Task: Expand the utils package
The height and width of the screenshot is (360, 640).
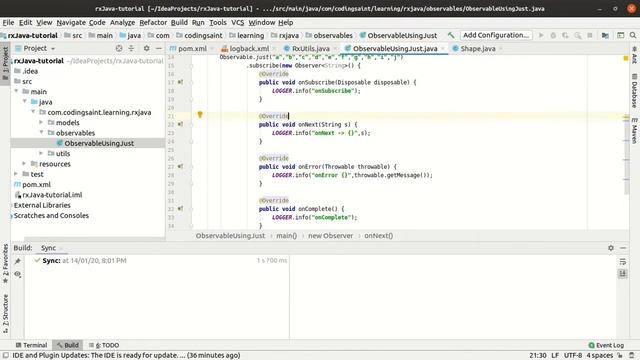Action: 41,153
